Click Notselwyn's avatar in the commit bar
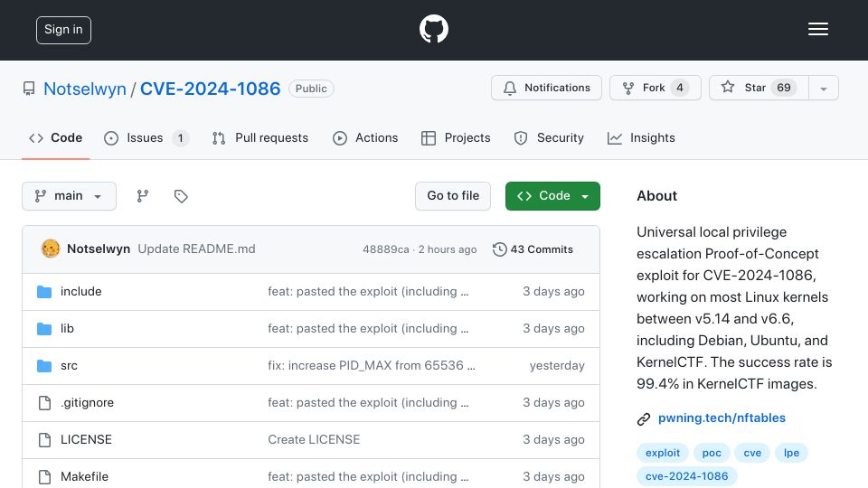The image size is (868, 488). pos(51,249)
